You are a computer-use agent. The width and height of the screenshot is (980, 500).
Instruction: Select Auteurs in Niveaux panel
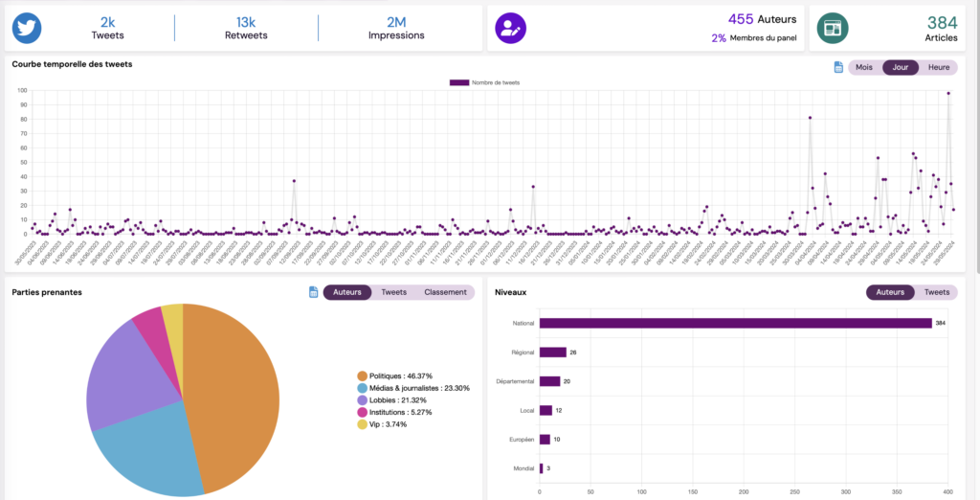[x=890, y=292]
